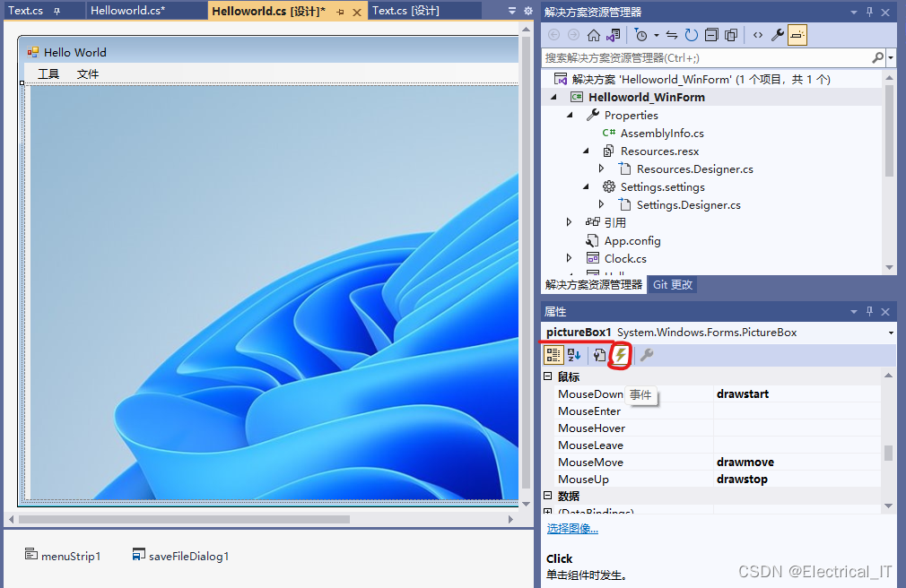Open Properties wrench in Solution Explorer toolbar
Screen dimensions: 906x588
pyautogui.click(x=777, y=35)
